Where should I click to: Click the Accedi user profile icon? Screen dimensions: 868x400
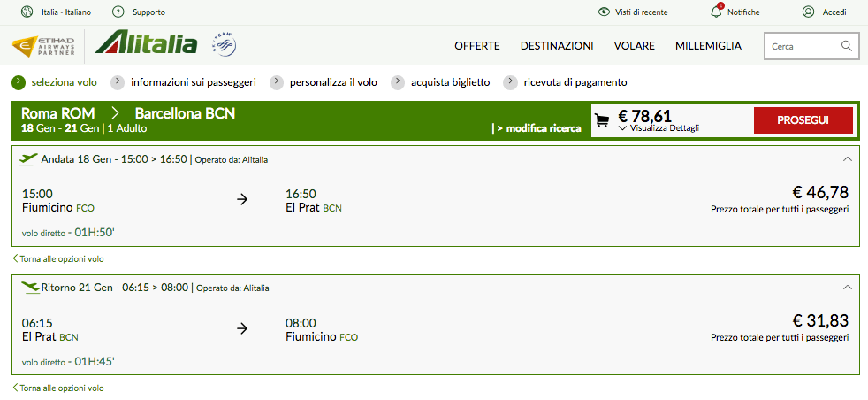pos(808,12)
